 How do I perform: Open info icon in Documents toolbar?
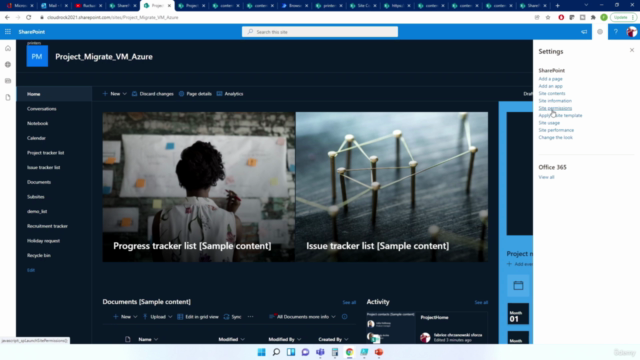[344, 317]
